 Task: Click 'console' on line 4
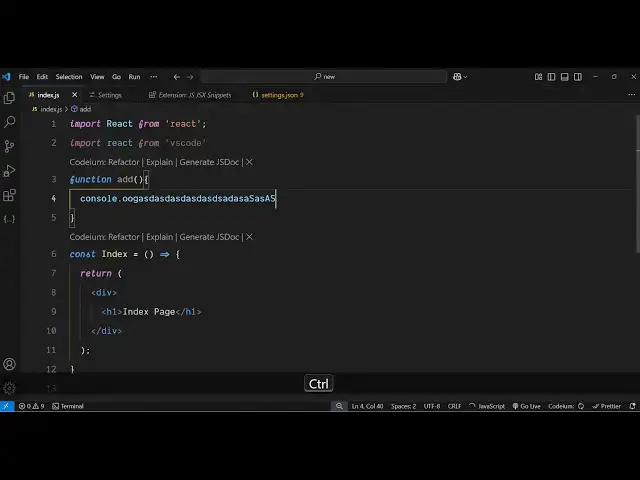(x=99, y=199)
